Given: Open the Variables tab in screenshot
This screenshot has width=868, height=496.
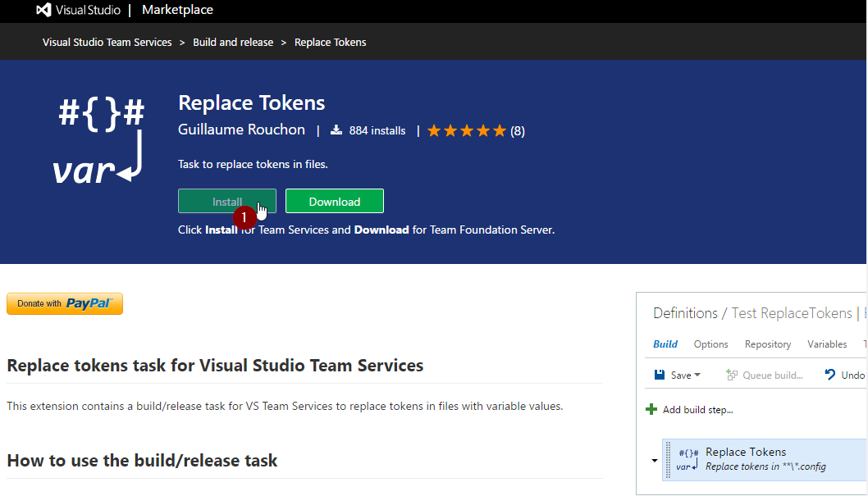Looking at the screenshot, I should coord(827,344).
